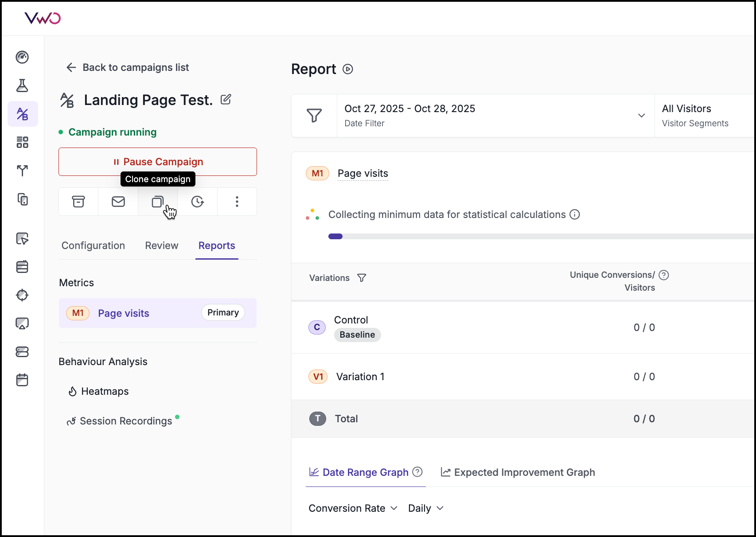Screen dimensions: 756x537
Task: Click the Variations filter funnel icon
Action: [x=362, y=278]
